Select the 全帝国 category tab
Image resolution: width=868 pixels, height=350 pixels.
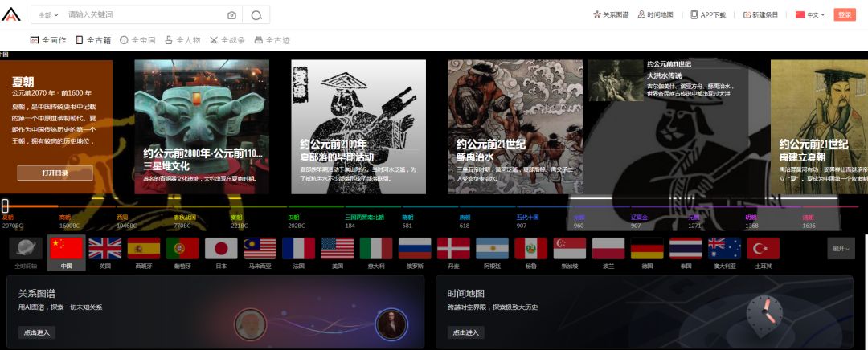[138, 40]
